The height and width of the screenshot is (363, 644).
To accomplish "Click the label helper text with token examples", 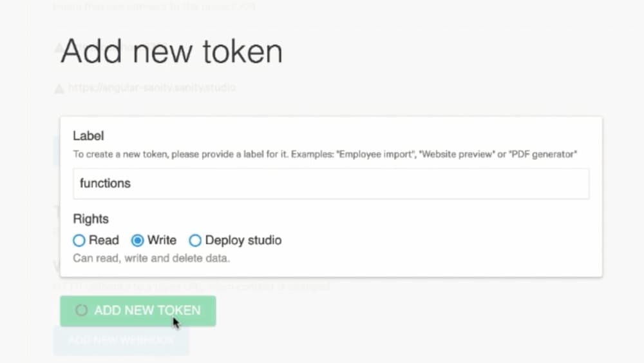I will [325, 154].
